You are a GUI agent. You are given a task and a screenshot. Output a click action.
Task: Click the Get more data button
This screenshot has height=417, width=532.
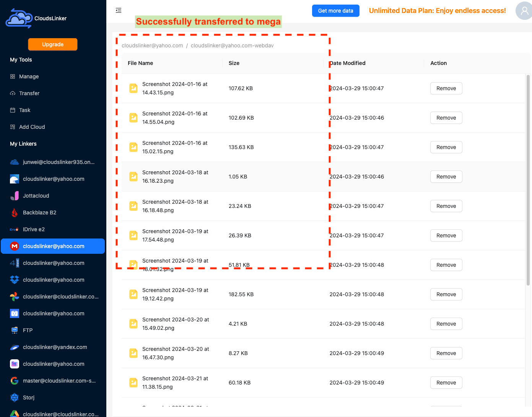coord(336,11)
